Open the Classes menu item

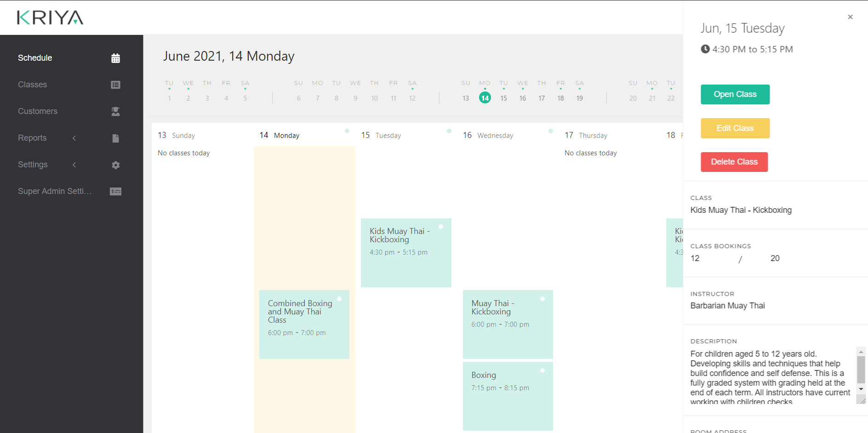33,85
